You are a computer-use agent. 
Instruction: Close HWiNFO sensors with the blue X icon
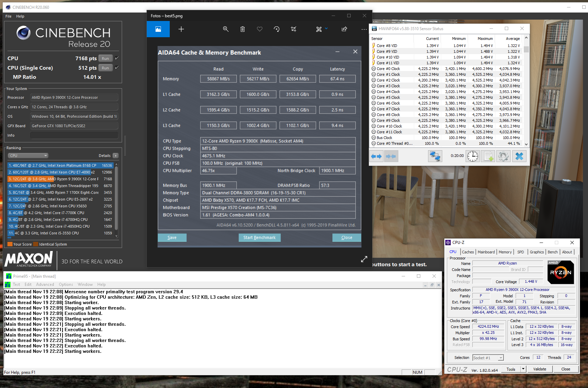click(519, 156)
